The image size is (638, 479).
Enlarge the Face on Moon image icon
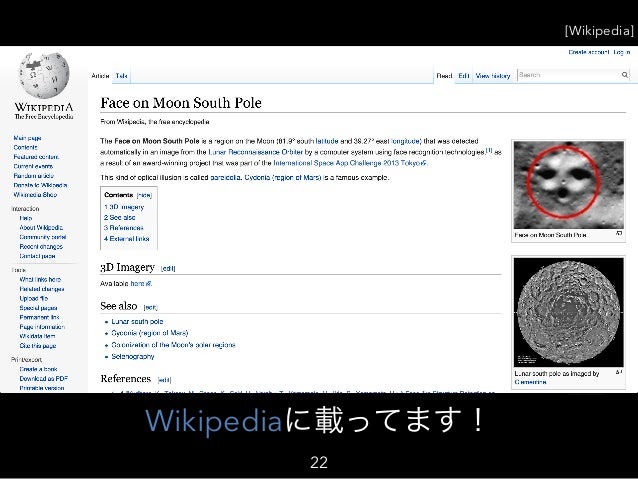(x=619, y=234)
